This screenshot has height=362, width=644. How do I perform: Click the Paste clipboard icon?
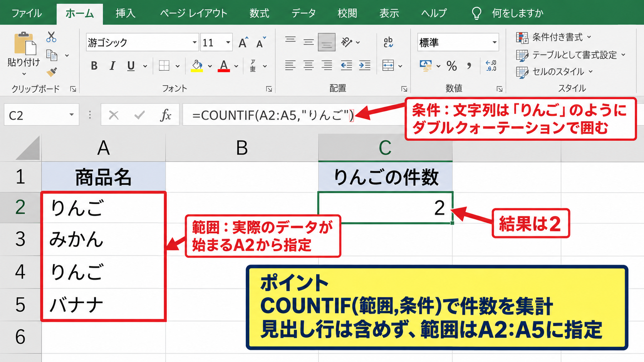coord(25,43)
